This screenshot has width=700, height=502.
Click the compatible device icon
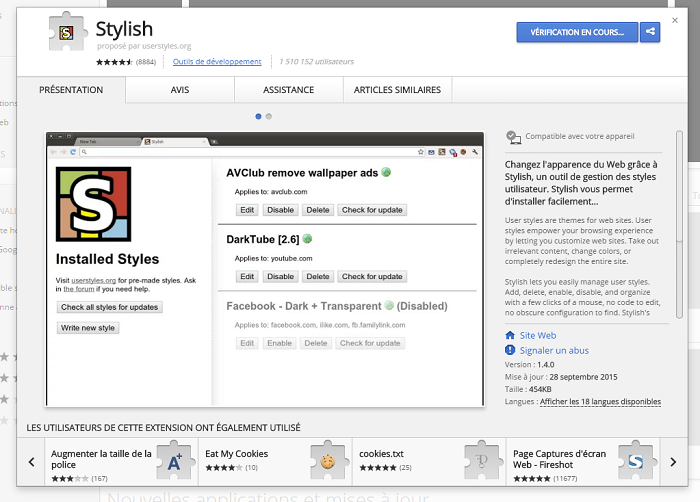pyautogui.click(x=513, y=137)
